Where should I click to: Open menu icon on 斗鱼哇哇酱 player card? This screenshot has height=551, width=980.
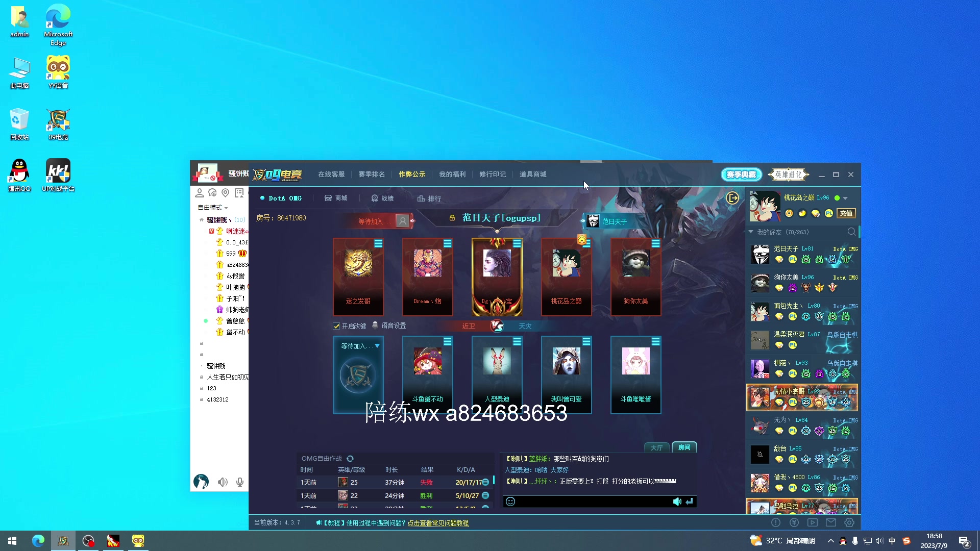click(x=656, y=341)
